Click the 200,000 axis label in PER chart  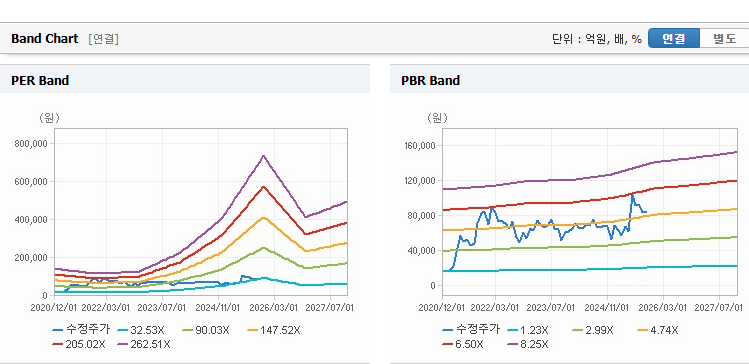pos(32,257)
